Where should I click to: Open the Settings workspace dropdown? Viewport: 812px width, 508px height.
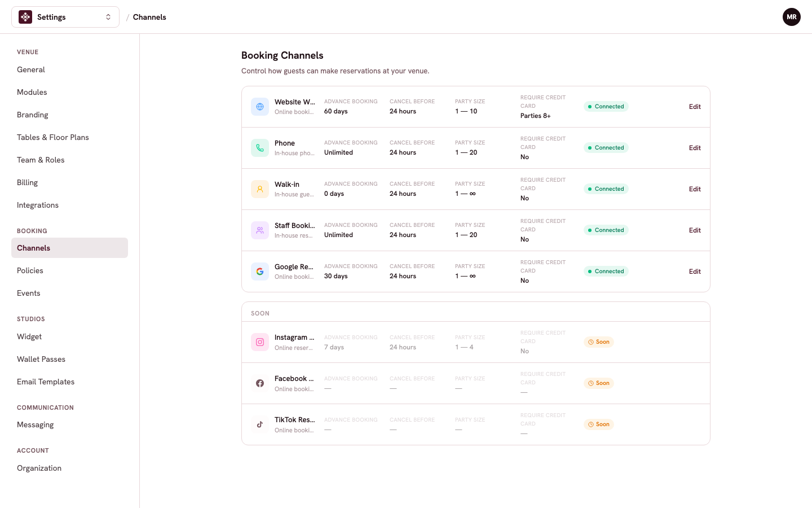click(x=65, y=17)
